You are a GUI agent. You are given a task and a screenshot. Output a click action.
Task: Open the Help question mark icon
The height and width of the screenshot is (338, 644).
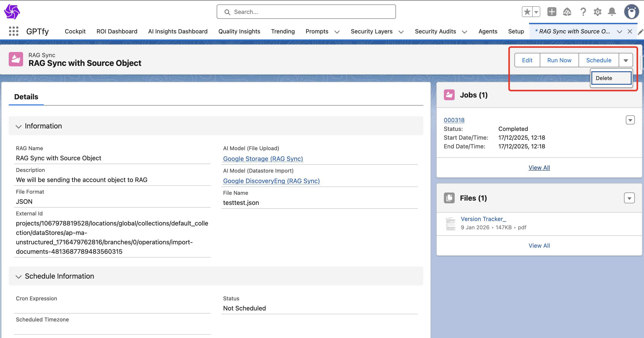(583, 12)
